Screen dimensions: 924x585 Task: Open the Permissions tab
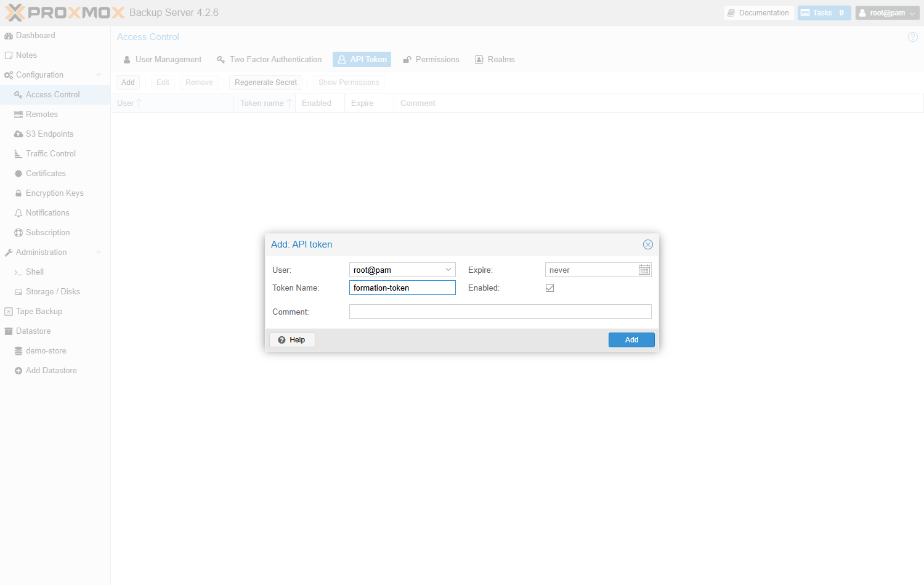click(x=431, y=60)
